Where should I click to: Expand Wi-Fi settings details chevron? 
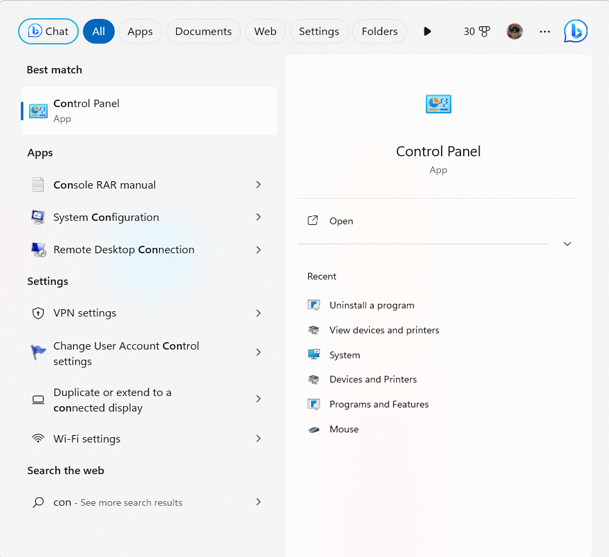point(258,439)
